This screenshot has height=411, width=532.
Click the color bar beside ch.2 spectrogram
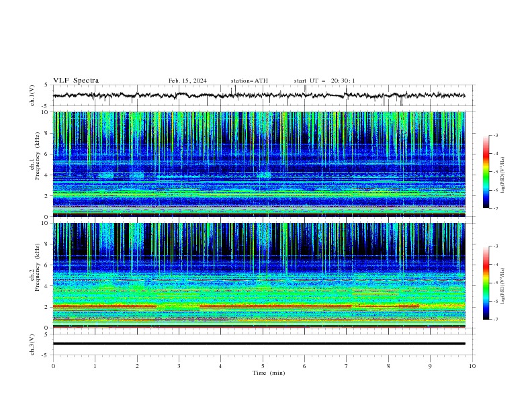click(x=486, y=283)
